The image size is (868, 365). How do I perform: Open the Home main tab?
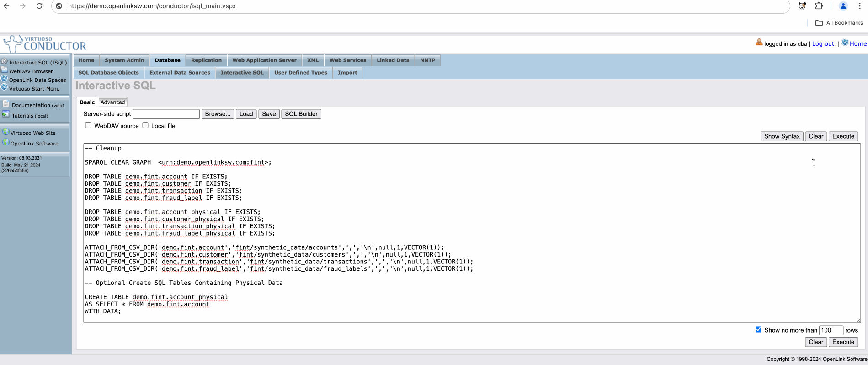[86, 60]
